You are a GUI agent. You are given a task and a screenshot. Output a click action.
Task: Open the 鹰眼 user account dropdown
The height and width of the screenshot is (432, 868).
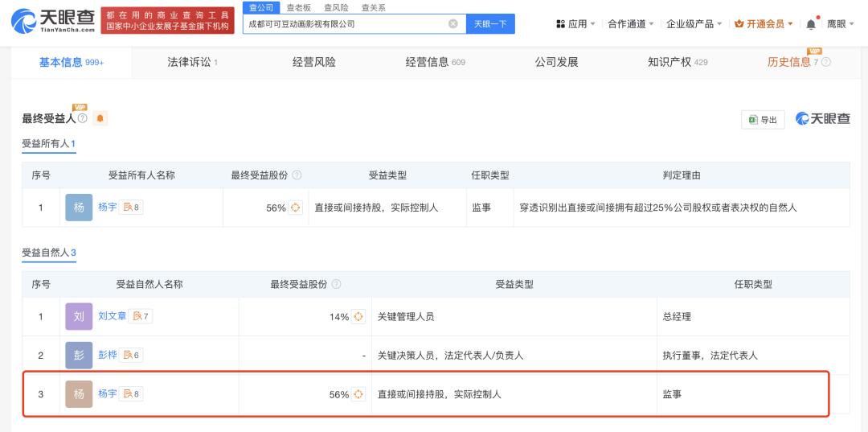coord(840,24)
